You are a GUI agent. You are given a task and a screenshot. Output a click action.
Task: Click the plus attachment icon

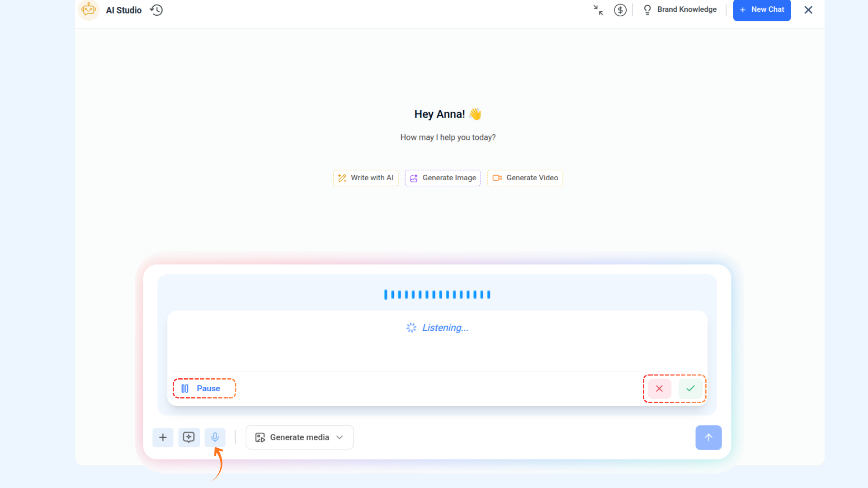pos(163,437)
